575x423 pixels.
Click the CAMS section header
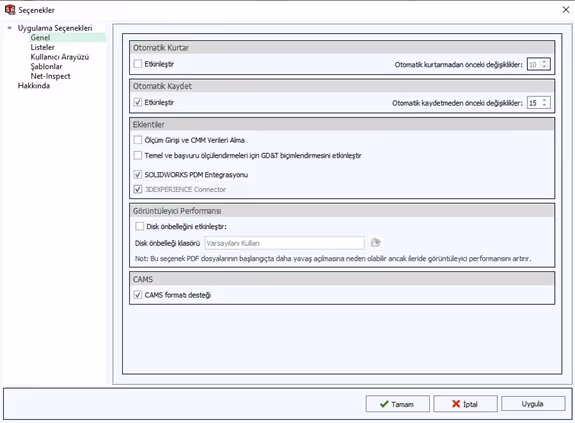(x=342, y=279)
